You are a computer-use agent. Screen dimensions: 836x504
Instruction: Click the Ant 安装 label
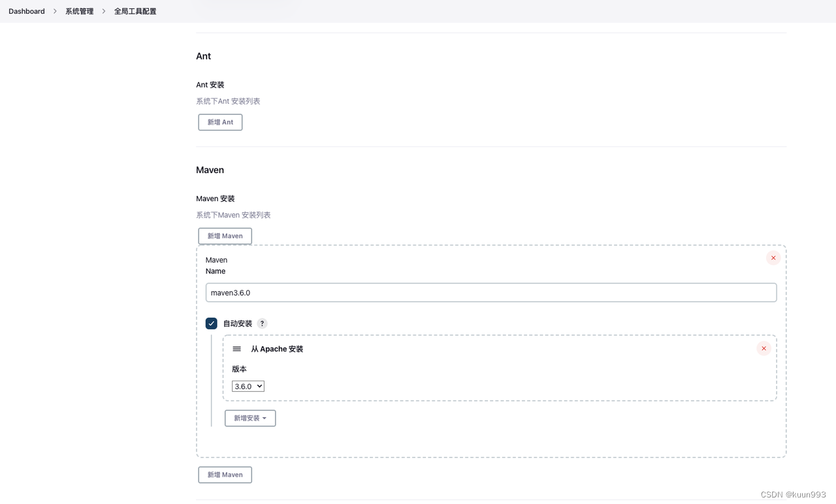pos(210,85)
